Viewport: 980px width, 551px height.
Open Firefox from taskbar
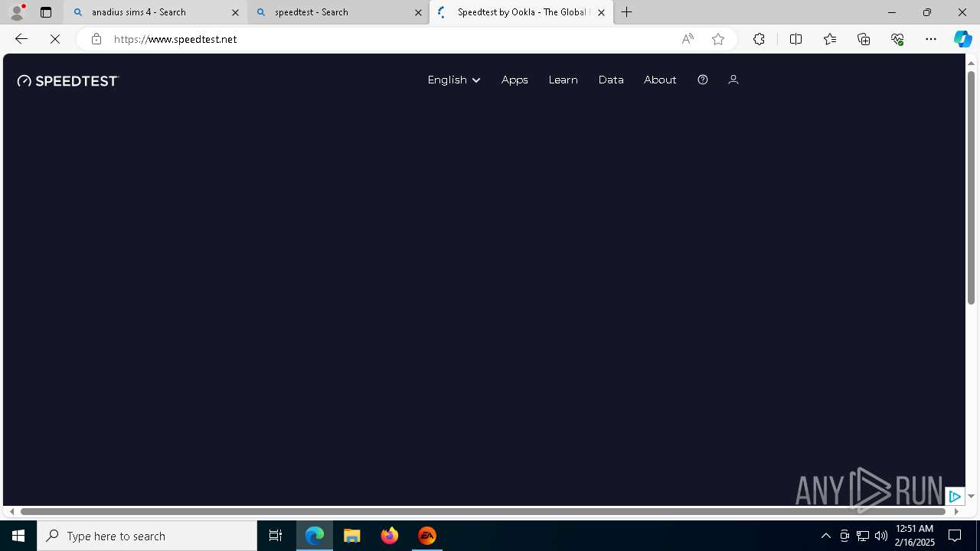tap(390, 536)
